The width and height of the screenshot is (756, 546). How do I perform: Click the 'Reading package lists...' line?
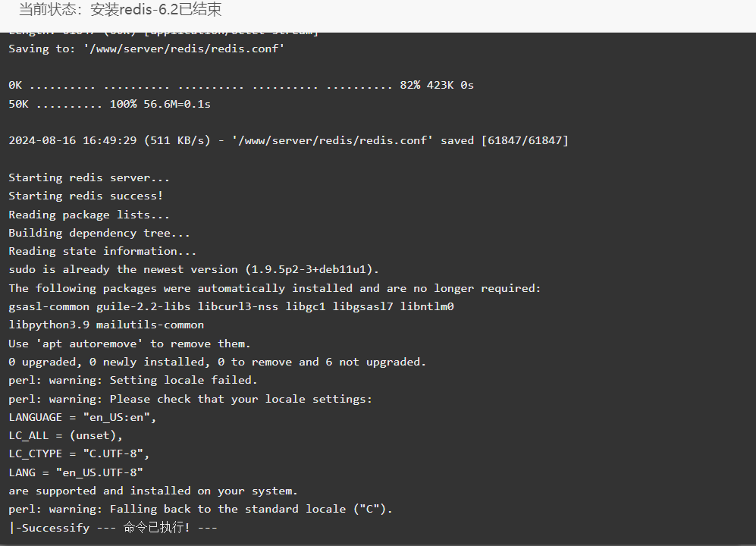(89, 215)
